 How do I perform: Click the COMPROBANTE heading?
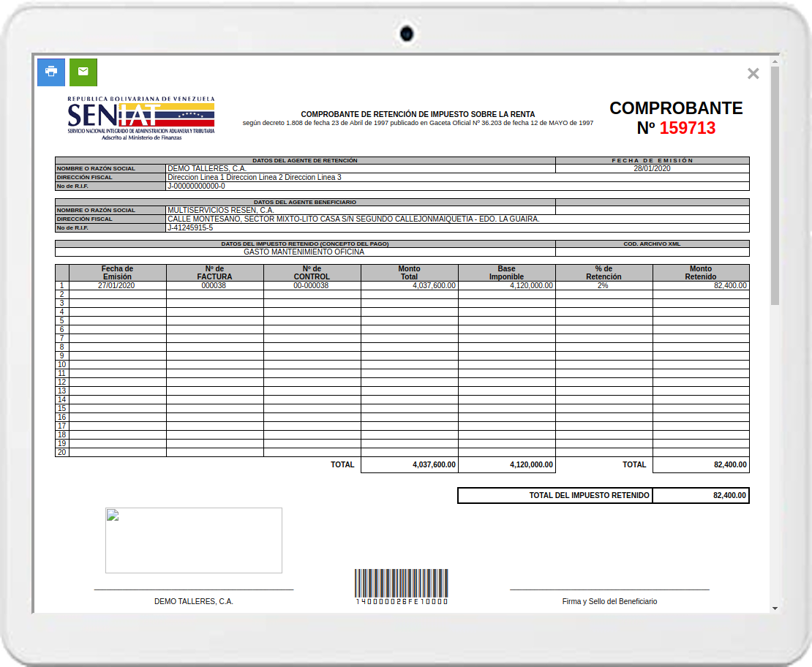(676, 108)
